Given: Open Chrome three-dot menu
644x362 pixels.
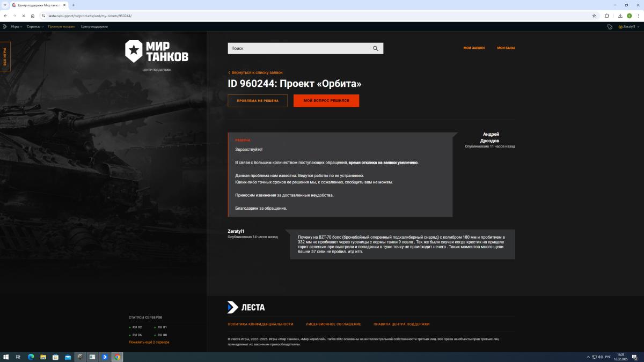Looking at the screenshot, I should tap(639, 16).
